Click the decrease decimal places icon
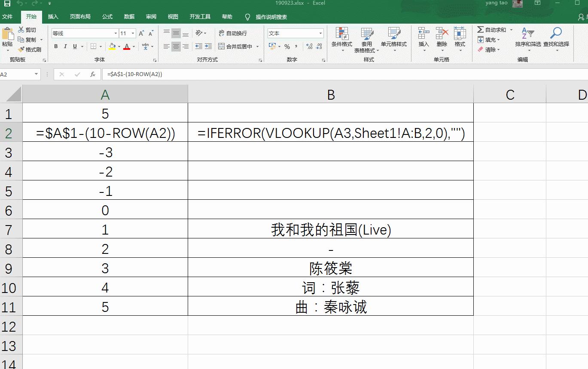The width and height of the screenshot is (588, 369). click(x=319, y=46)
